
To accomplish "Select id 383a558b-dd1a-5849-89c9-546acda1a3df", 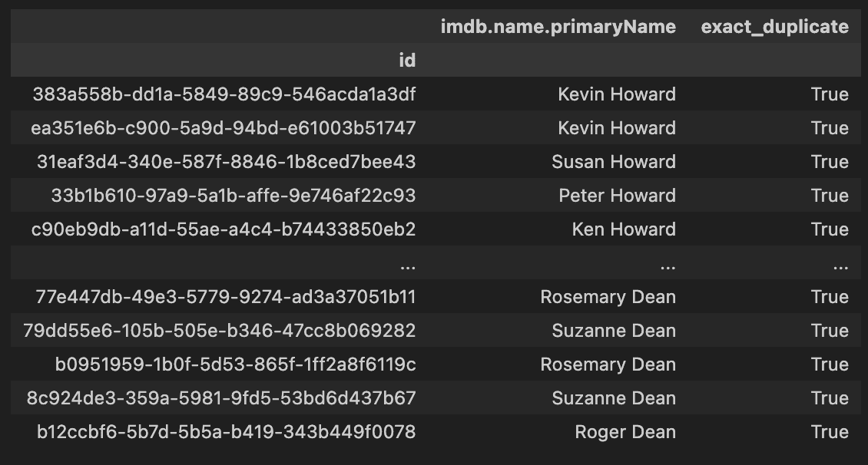I will pyautogui.click(x=224, y=94).
